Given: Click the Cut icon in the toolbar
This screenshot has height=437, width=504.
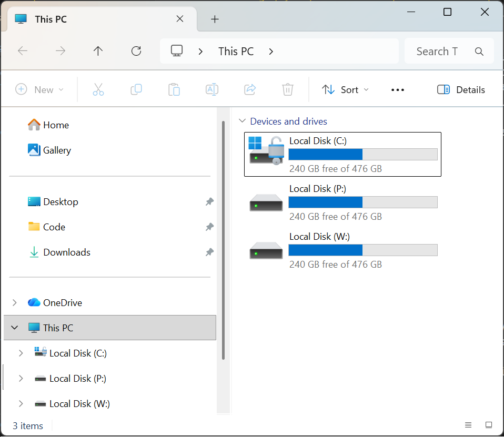Looking at the screenshot, I should point(98,89).
